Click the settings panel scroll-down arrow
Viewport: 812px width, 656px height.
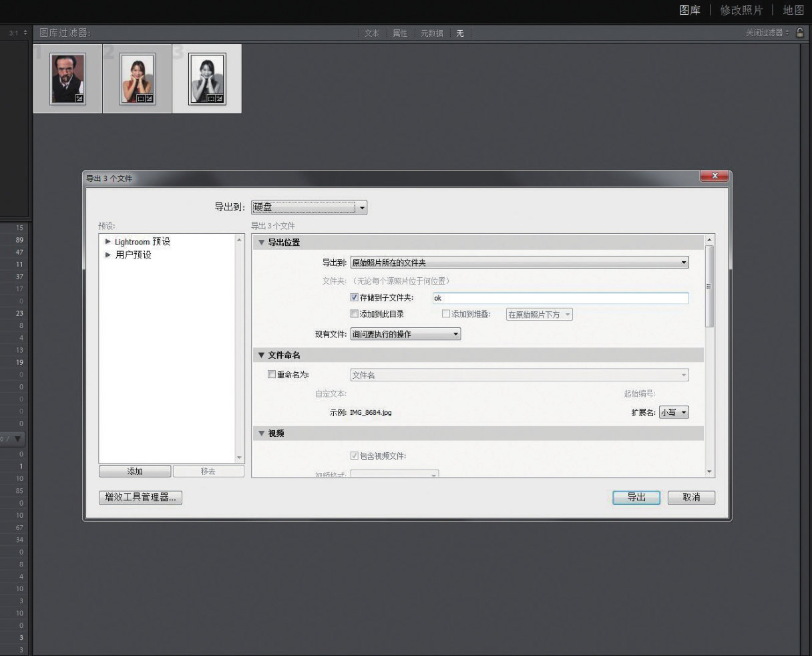click(x=709, y=472)
